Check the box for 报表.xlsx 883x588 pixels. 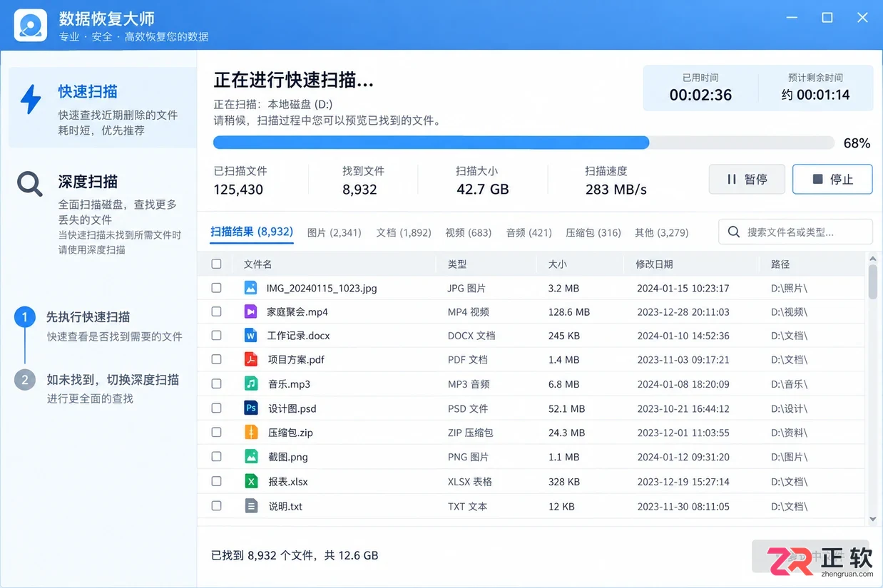[216, 481]
